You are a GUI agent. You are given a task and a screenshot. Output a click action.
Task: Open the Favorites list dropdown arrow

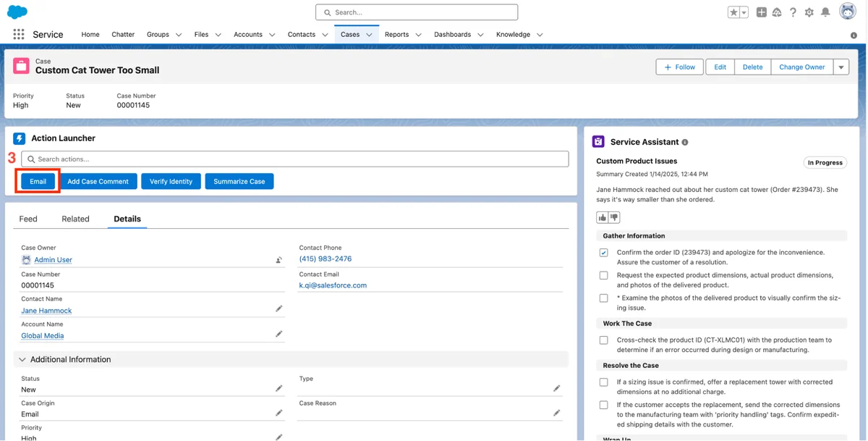point(744,12)
